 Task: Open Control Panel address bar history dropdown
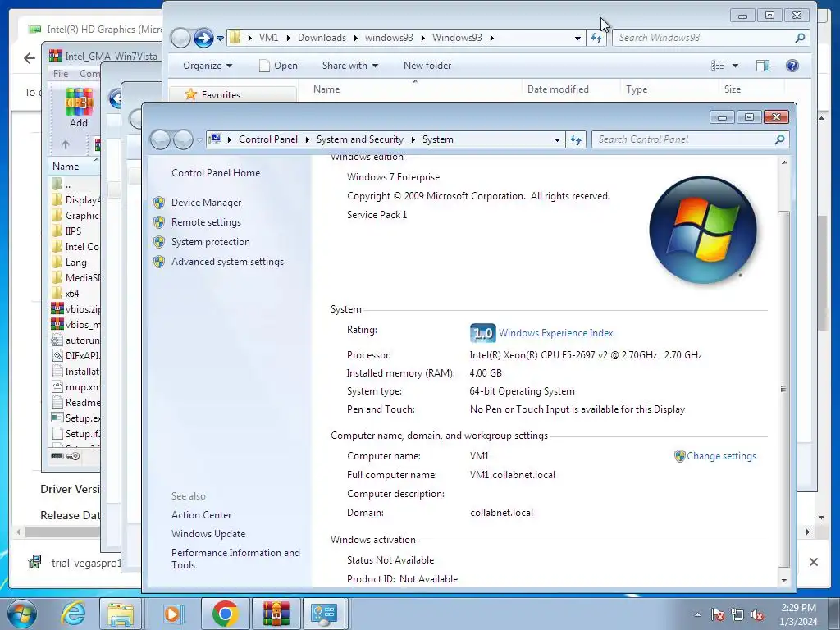pyautogui.click(x=557, y=139)
